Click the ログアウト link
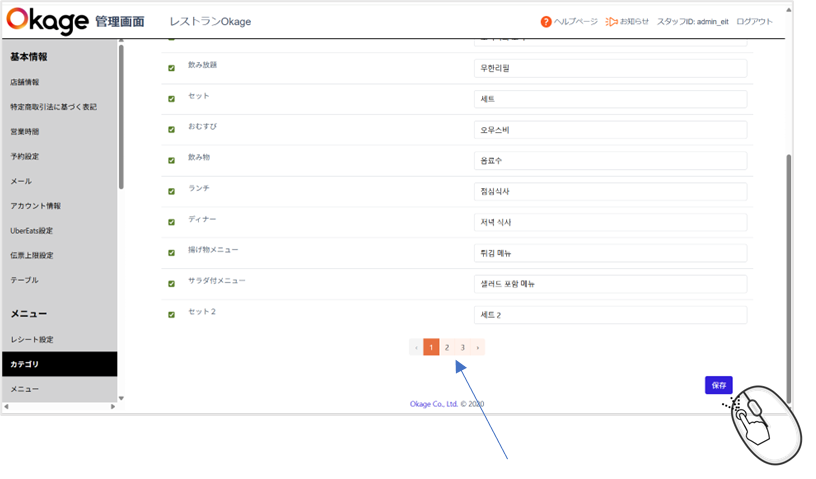 pyautogui.click(x=754, y=21)
